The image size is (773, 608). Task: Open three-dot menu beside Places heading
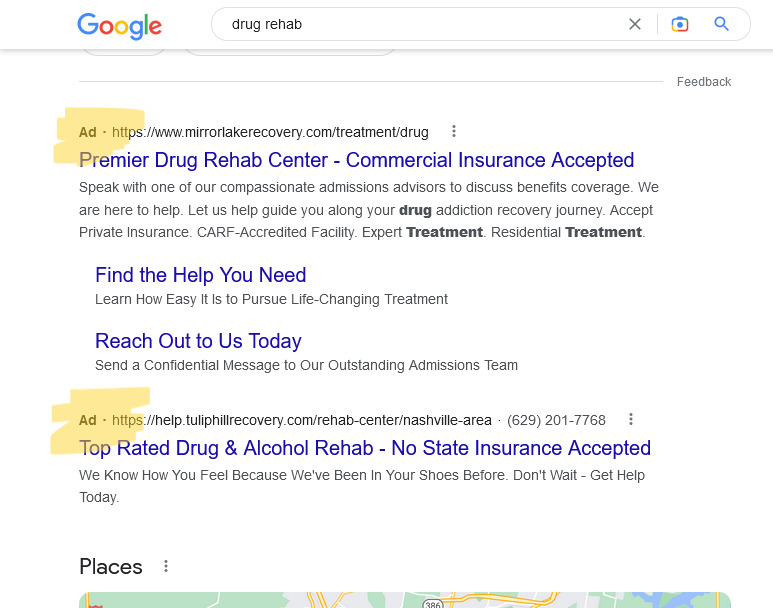tap(166, 566)
